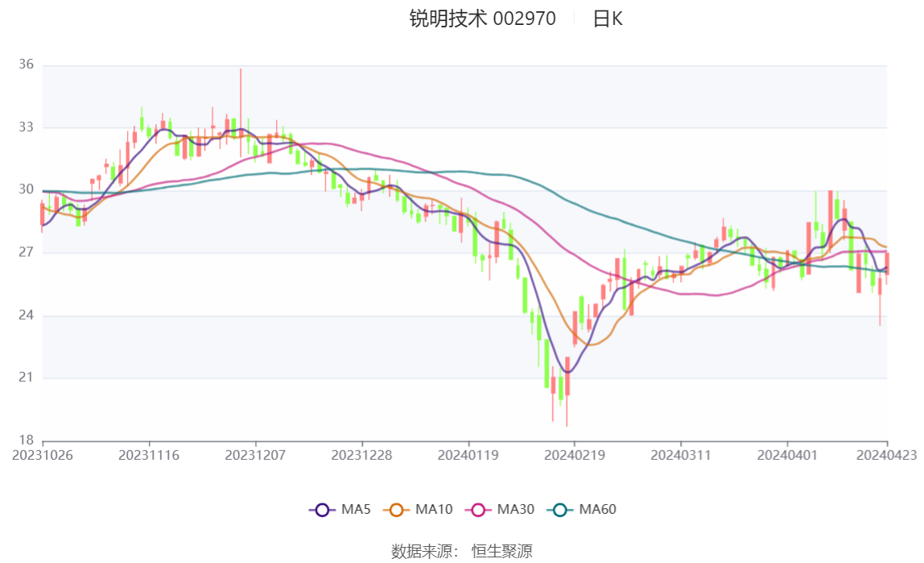Click the 20231228 date tick label
This screenshot has height=563, width=924.
coord(362,455)
